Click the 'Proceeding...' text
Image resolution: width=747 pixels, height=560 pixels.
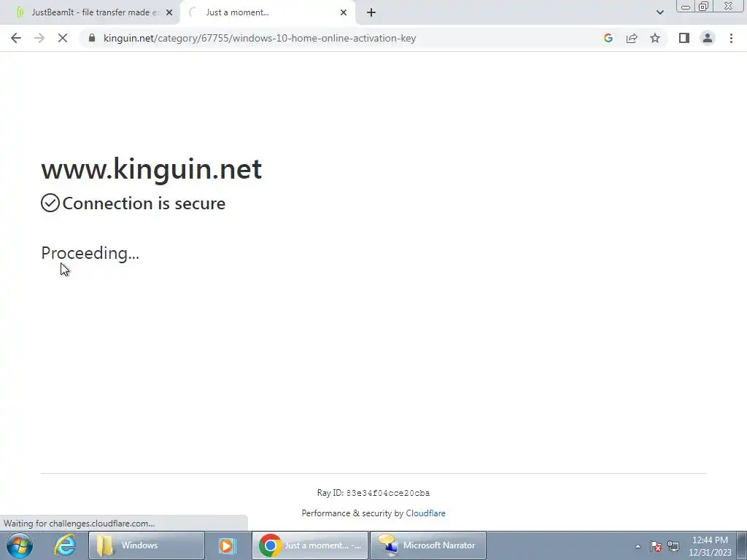click(90, 253)
